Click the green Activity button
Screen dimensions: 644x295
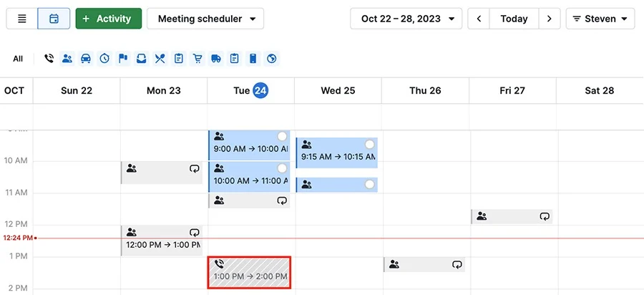pyautogui.click(x=109, y=19)
